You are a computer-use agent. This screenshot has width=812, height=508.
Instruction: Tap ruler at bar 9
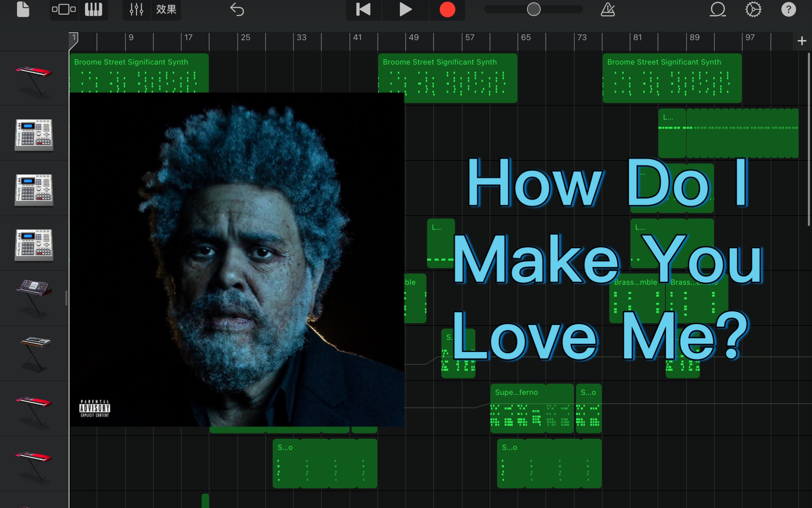pyautogui.click(x=131, y=38)
